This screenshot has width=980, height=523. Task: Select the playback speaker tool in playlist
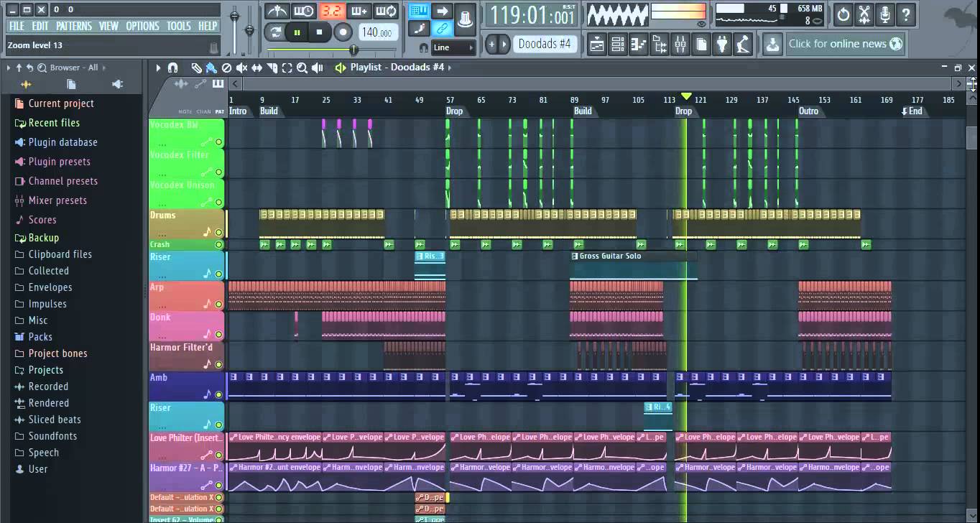(x=317, y=68)
